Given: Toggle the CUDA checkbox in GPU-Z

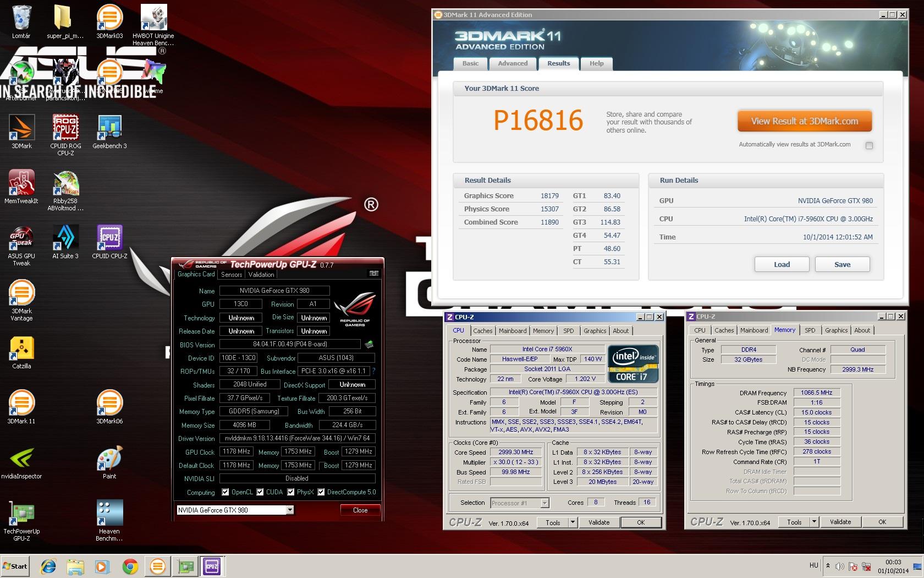Looking at the screenshot, I should coord(260,492).
